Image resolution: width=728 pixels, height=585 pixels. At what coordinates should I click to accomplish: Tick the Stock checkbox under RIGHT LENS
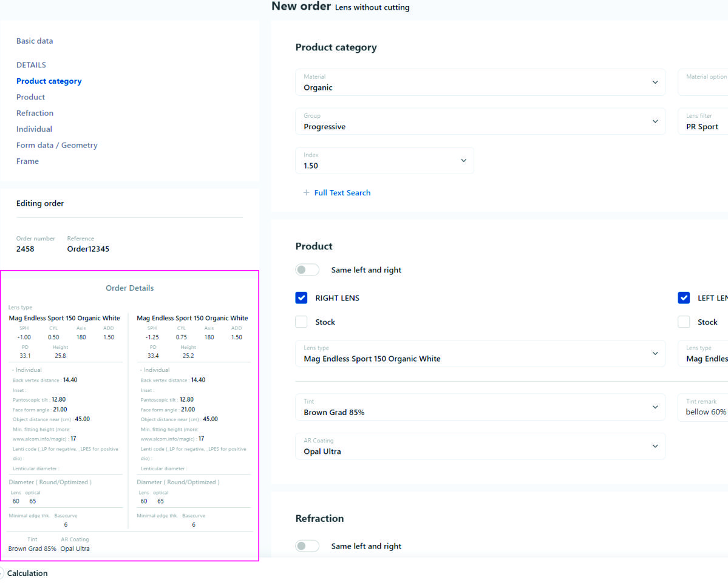301,322
